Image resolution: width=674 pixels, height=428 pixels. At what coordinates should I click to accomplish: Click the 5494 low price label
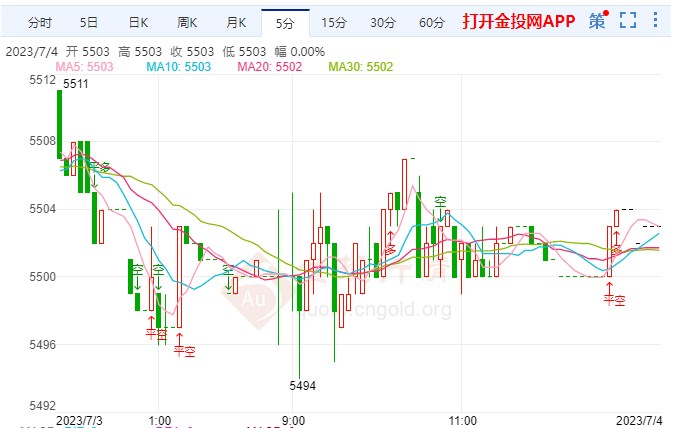coord(302,385)
